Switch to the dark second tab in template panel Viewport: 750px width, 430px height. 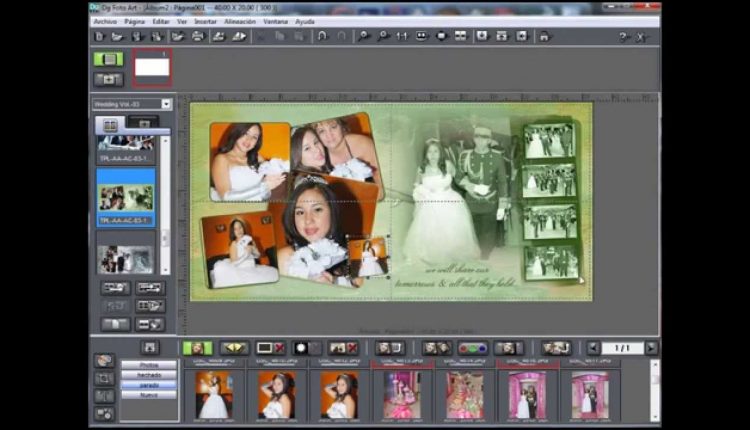click(x=143, y=123)
